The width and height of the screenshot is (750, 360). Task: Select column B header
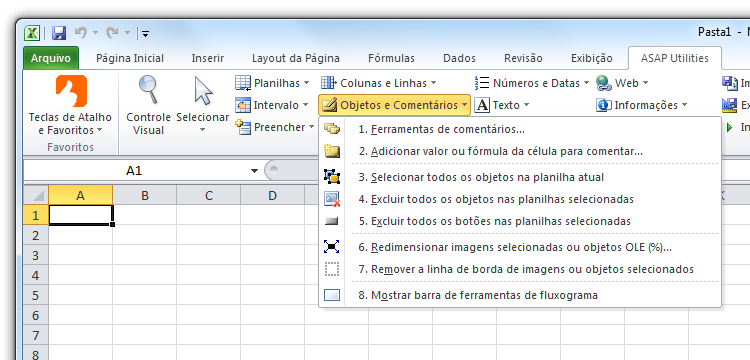144,195
